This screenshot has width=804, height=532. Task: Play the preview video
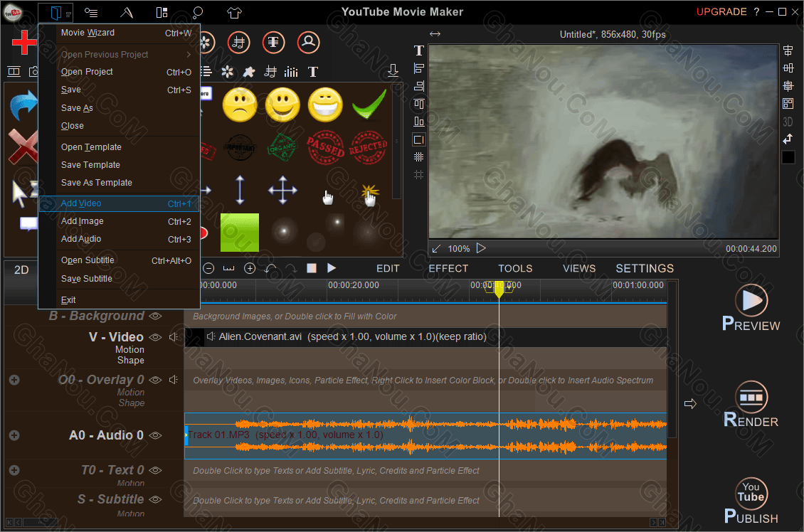coord(480,248)
